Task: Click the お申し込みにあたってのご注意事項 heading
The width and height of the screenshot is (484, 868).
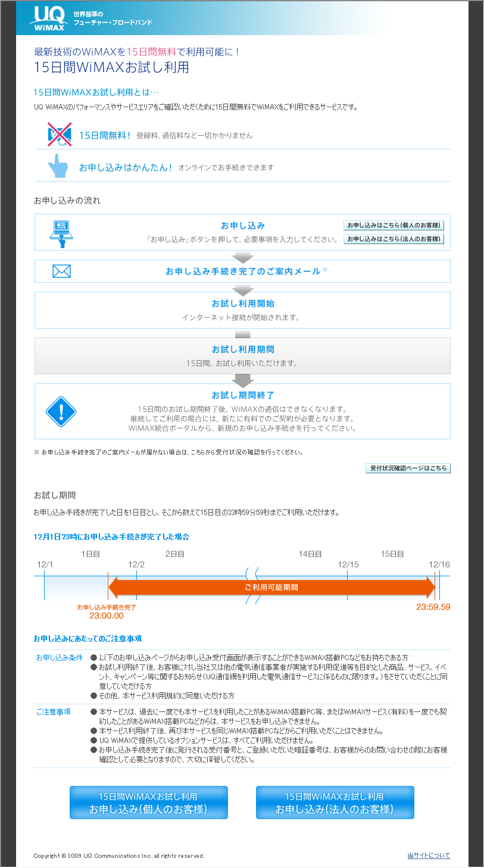Action: click(88, 639)
